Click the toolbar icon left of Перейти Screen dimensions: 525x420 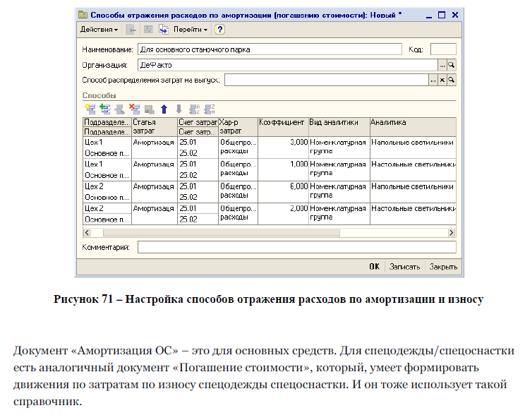click(x=164, y=30)
